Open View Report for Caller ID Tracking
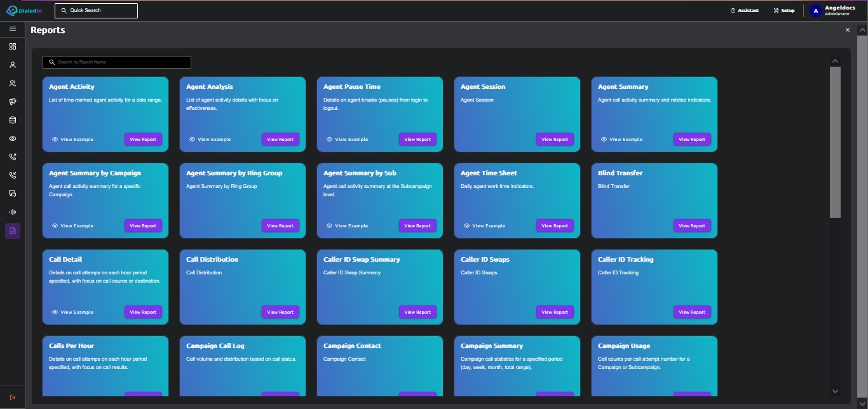The width and height of the screenshot is (868, 409). click(x=692, y=312)
